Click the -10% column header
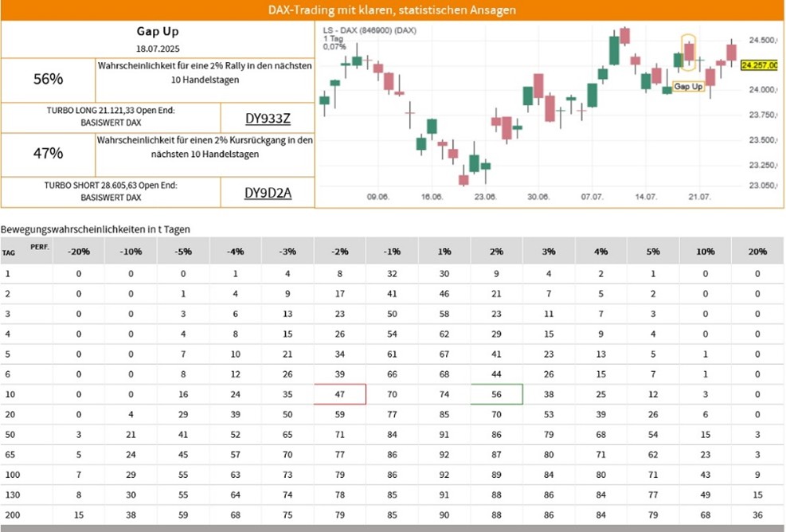Screen dimensions: 786x532 tap(131, 251)
